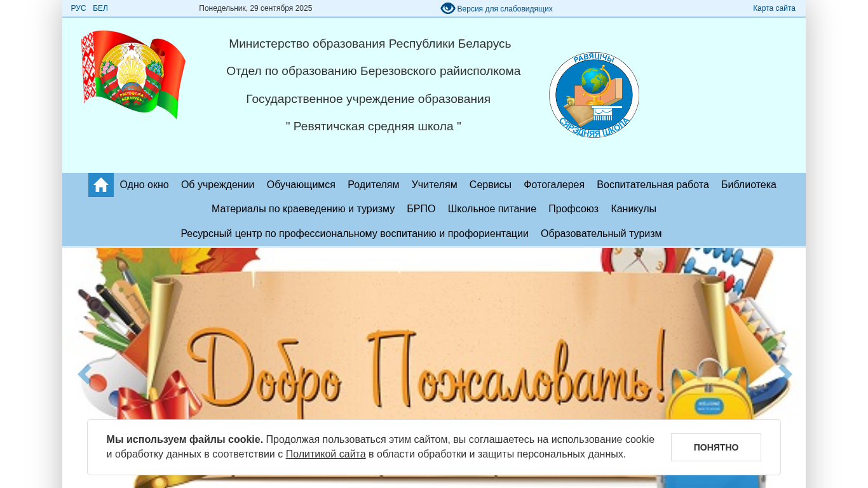Open Воспитательная работа menu item

pos(653,185)
